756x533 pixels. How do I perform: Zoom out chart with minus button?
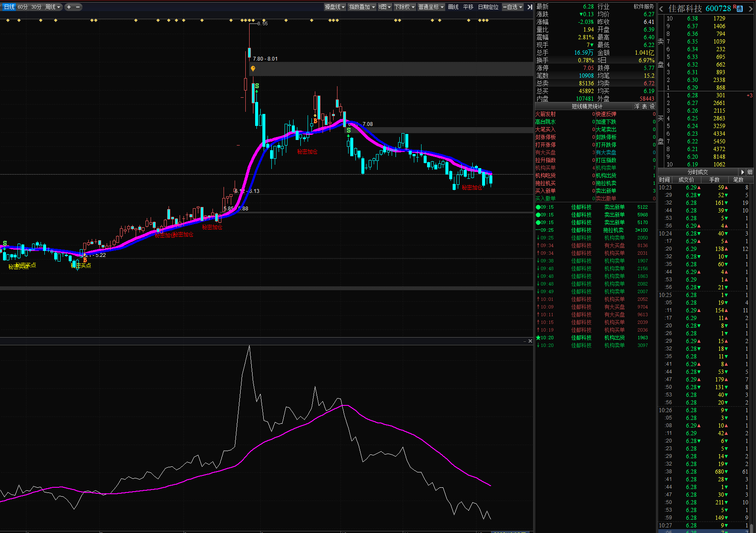coord(78,7)
